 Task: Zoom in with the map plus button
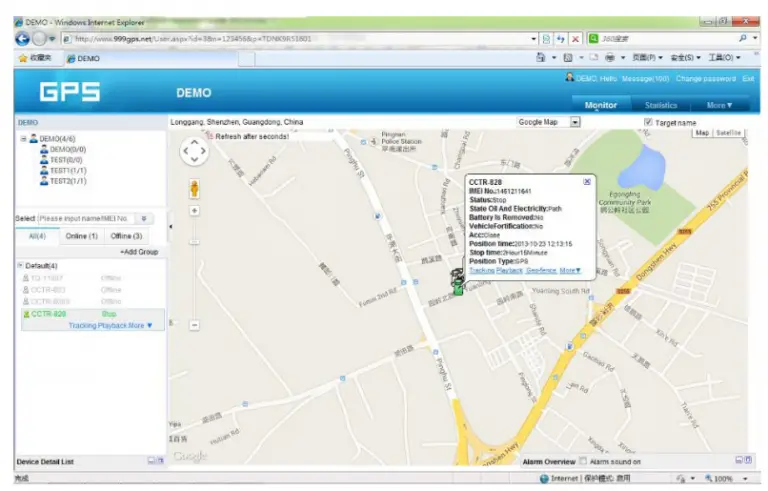click(x=194, y=211)
